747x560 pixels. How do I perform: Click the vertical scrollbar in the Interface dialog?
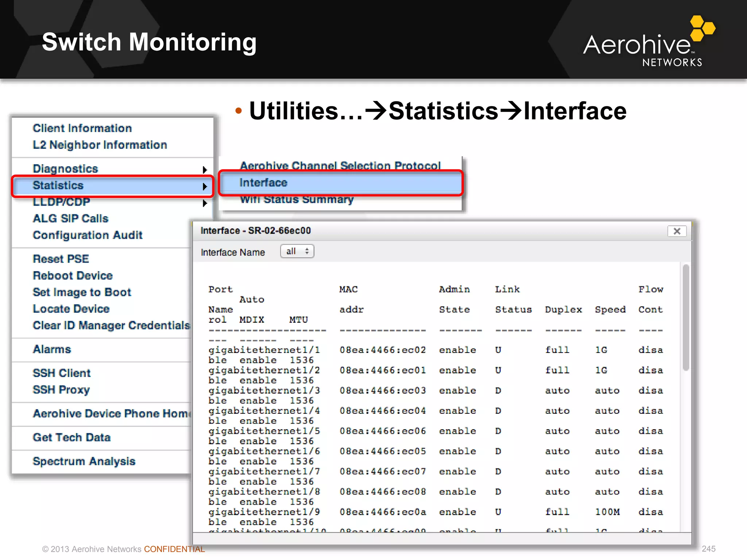pyautogui.click(x=686, y=317)
